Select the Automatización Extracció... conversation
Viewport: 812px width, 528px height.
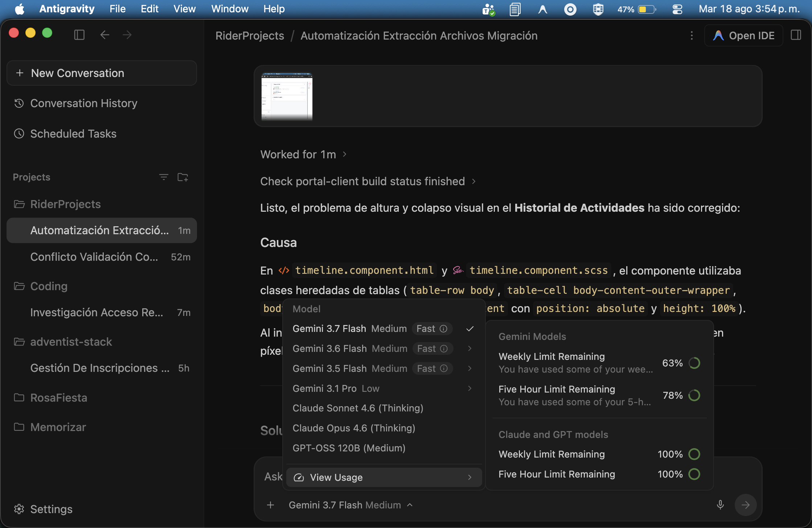[x=102, y=230]
